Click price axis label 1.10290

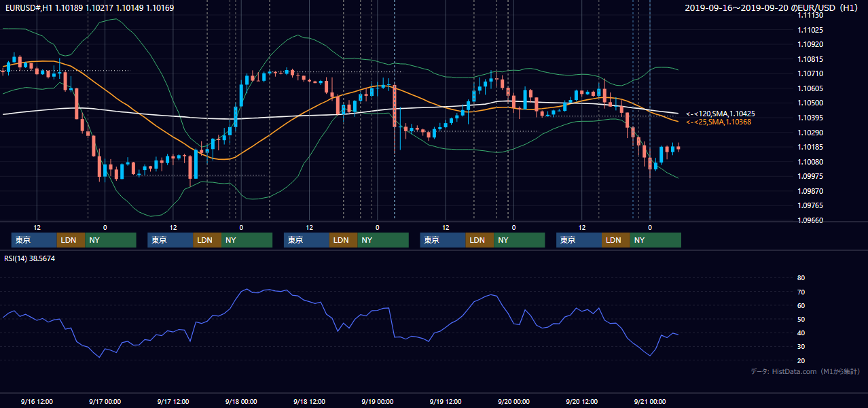(811, 133)
